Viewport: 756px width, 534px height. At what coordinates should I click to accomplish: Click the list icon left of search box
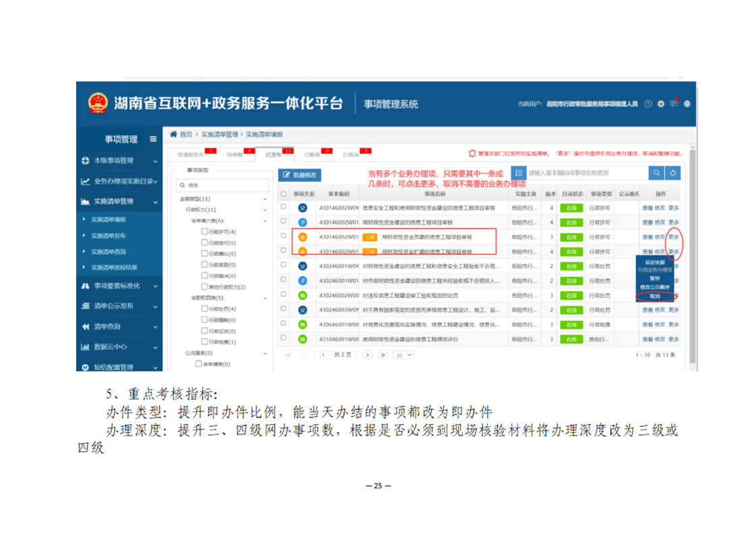click(x=517, y=173)
